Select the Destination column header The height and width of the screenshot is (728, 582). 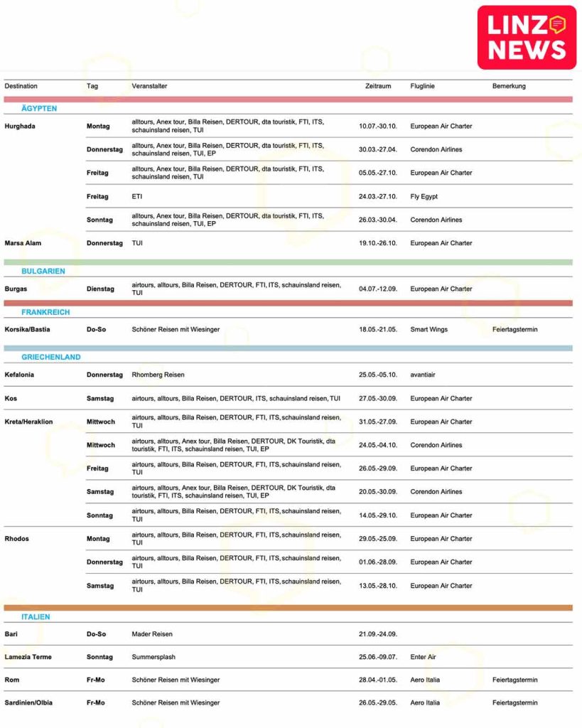click(x=21, y=86)
